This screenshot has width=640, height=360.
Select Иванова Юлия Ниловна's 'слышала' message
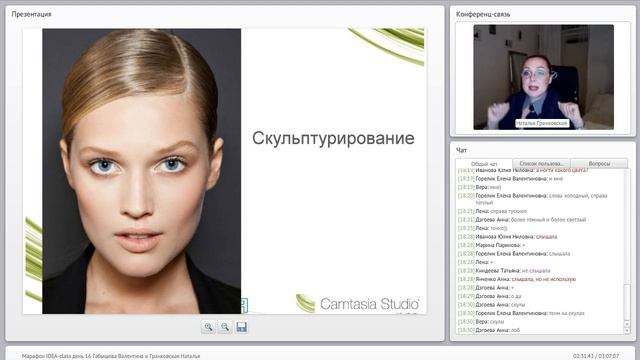tap(507, 237)
